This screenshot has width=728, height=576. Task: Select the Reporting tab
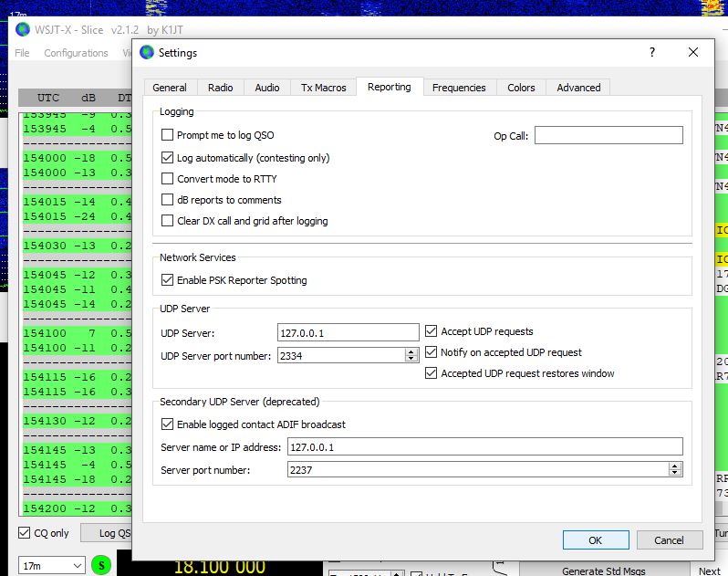click(389, 87)
